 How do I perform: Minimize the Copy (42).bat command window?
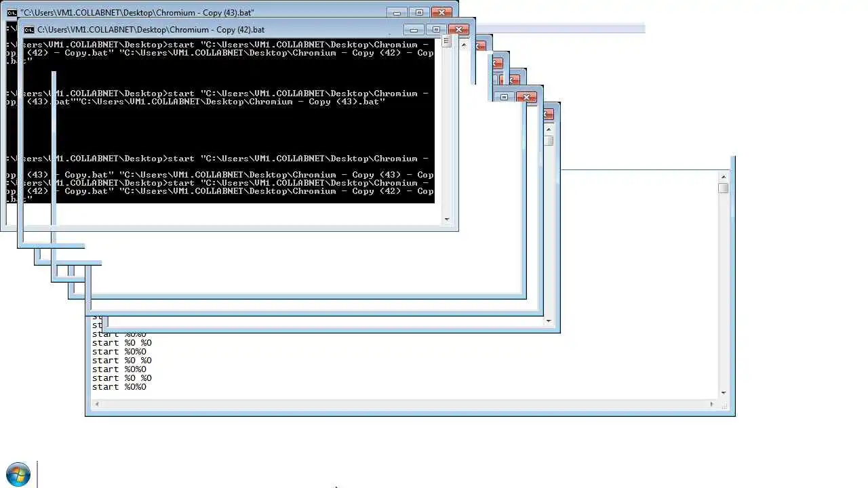(414, 30)
